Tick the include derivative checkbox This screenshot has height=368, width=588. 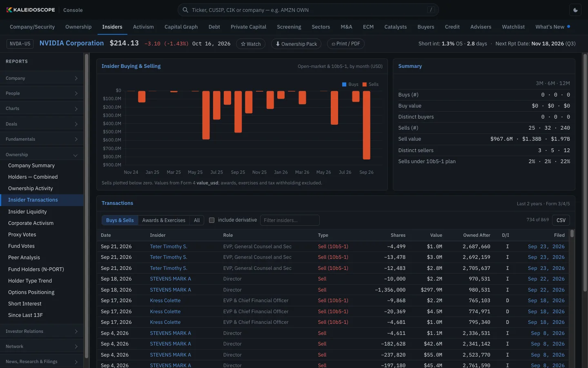point(212,220)
